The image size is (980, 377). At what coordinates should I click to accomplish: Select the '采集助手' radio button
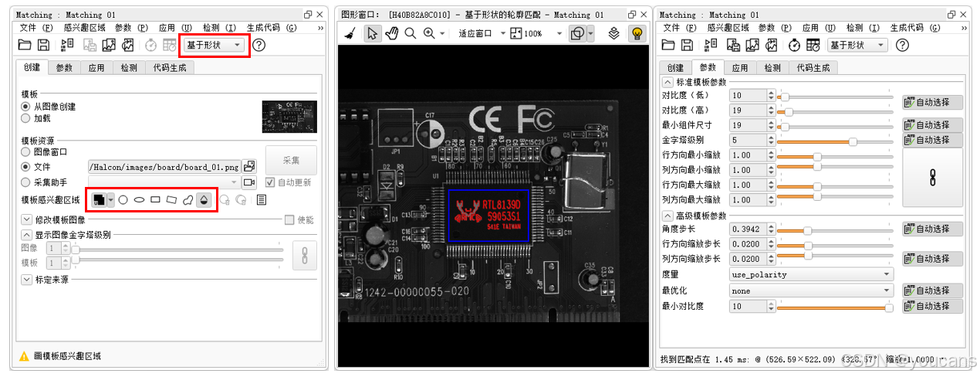[x=26, y=182]
